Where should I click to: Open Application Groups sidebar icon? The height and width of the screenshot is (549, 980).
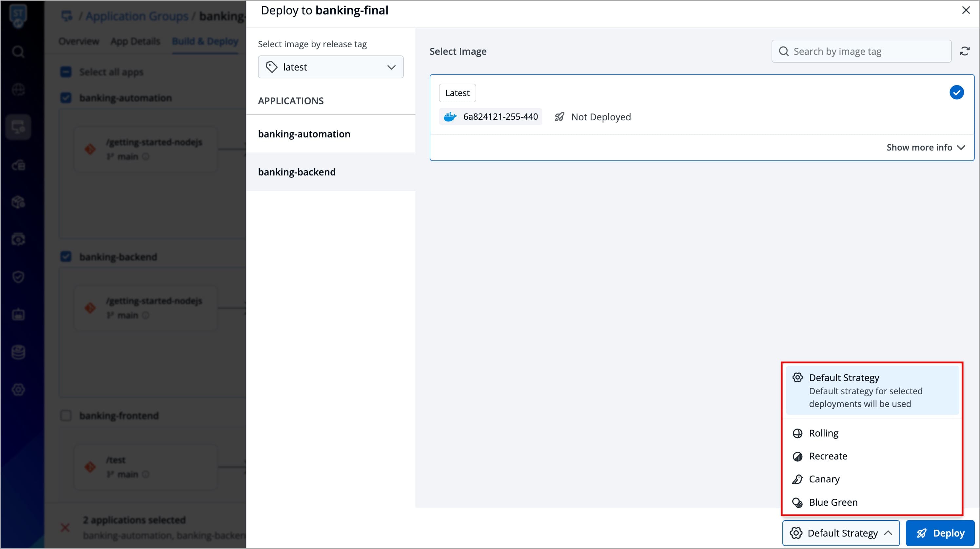click(18, 127)
